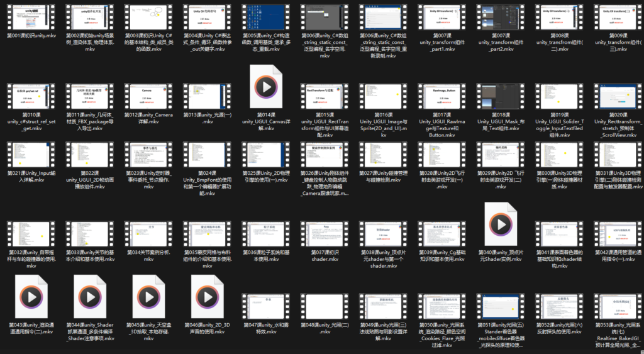Select thumbnail of 第052课unity光照(六)反射探头的使用
Viewport: 644px width, 354px height.
click(559, 306)
